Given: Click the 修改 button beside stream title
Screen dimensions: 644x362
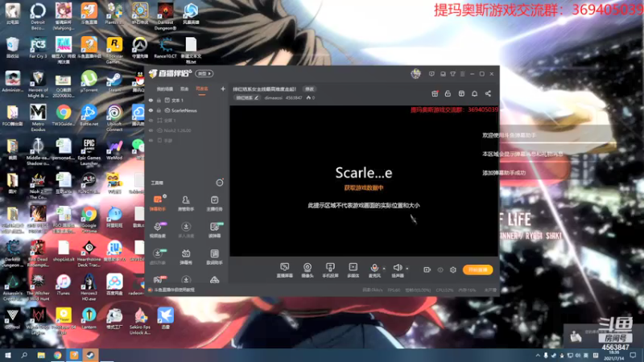Looking at the screenshot, I should pos(309,89).
